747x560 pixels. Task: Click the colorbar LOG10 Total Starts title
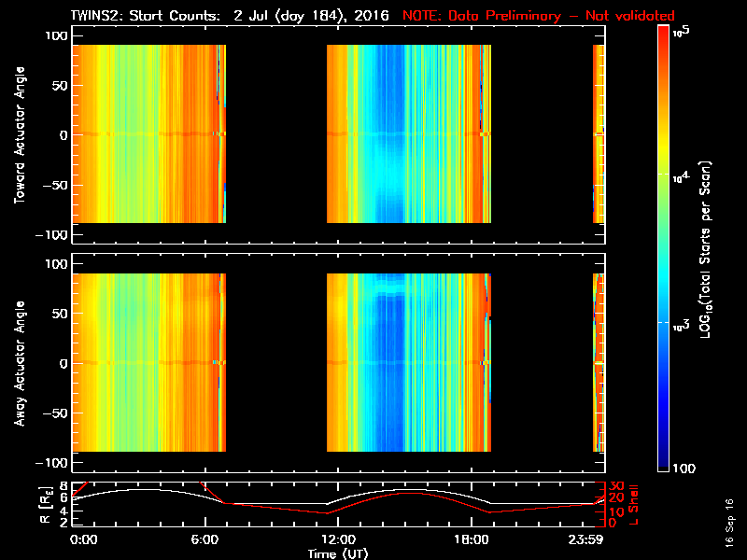click(x=705, y=249)
